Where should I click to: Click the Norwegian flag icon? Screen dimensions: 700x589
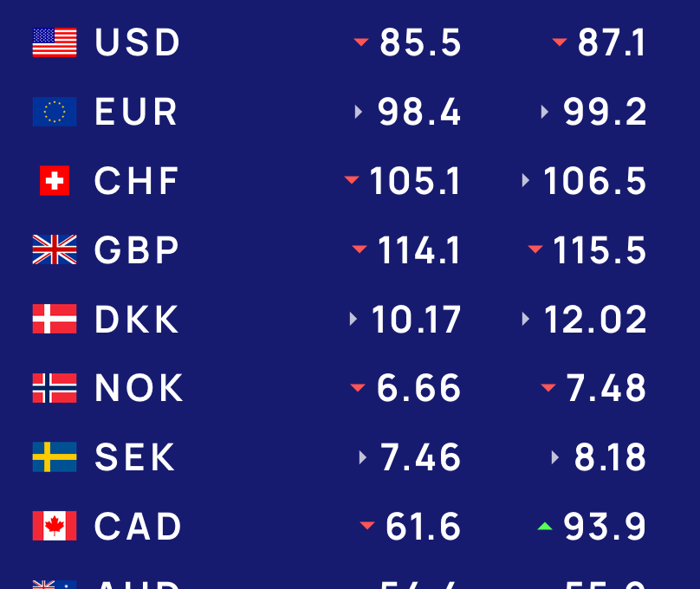click(55, 388)
